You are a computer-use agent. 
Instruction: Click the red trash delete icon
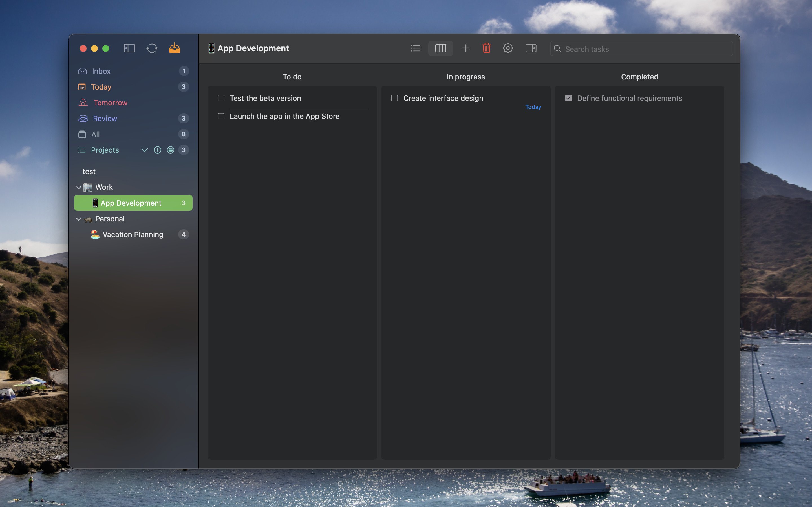(487, 48)
